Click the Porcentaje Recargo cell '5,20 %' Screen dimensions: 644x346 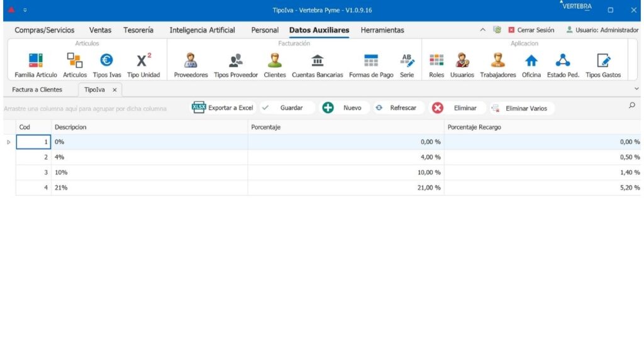(x=543, y=187)
